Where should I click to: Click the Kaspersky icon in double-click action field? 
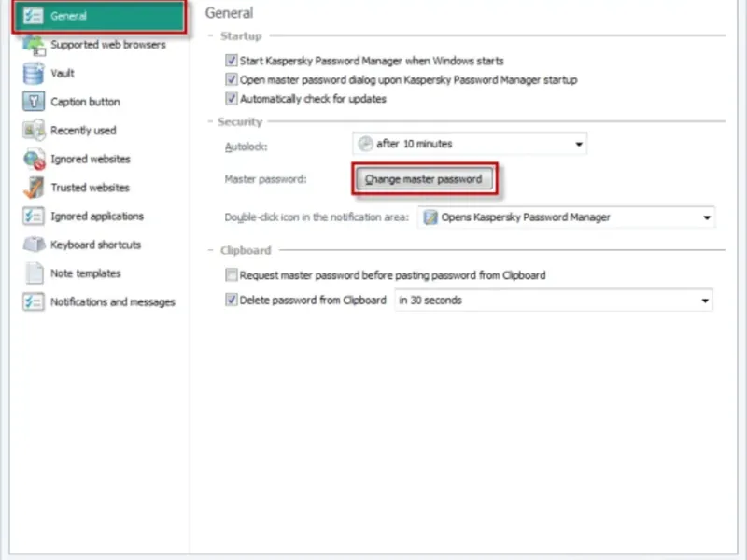tap(430, 217)
